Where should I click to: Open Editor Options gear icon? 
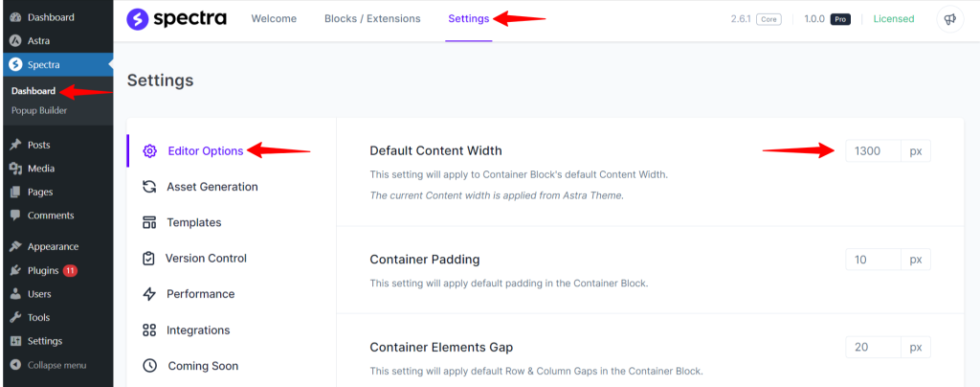tap(149, 150)
